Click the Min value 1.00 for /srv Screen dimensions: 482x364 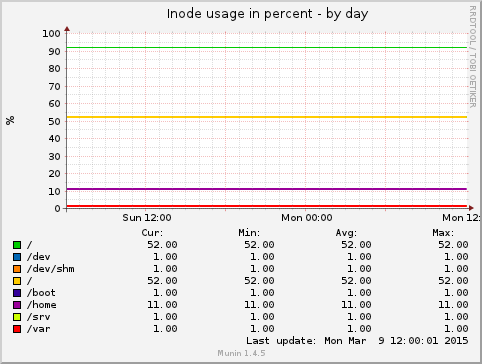coord(262,317)
